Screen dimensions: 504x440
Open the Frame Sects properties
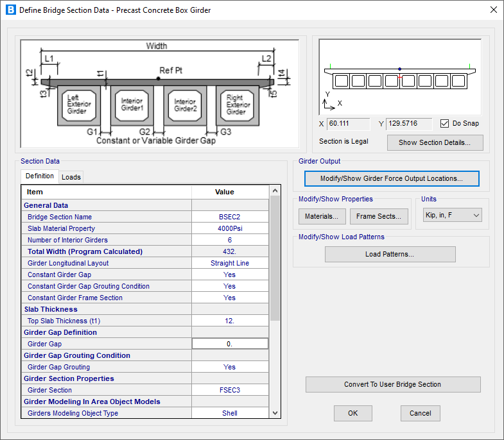379,216
